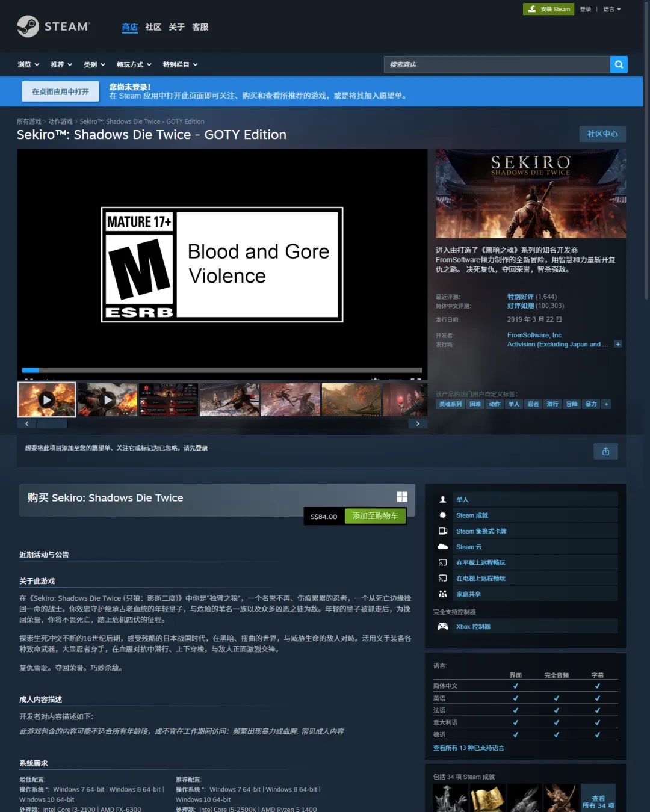
Task: Select the 暴力 tag
Action: (x=591, y=404)
